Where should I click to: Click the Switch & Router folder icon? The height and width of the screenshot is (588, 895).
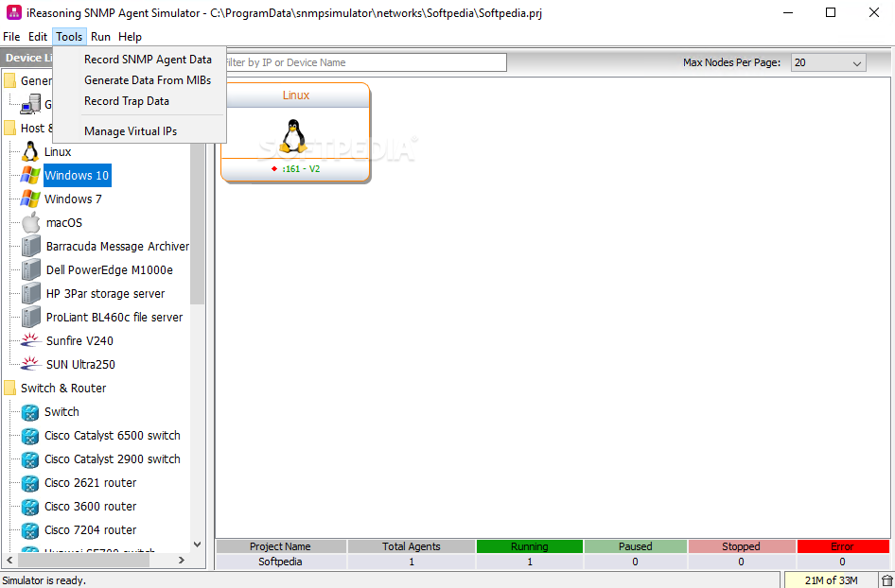point(9,389)
